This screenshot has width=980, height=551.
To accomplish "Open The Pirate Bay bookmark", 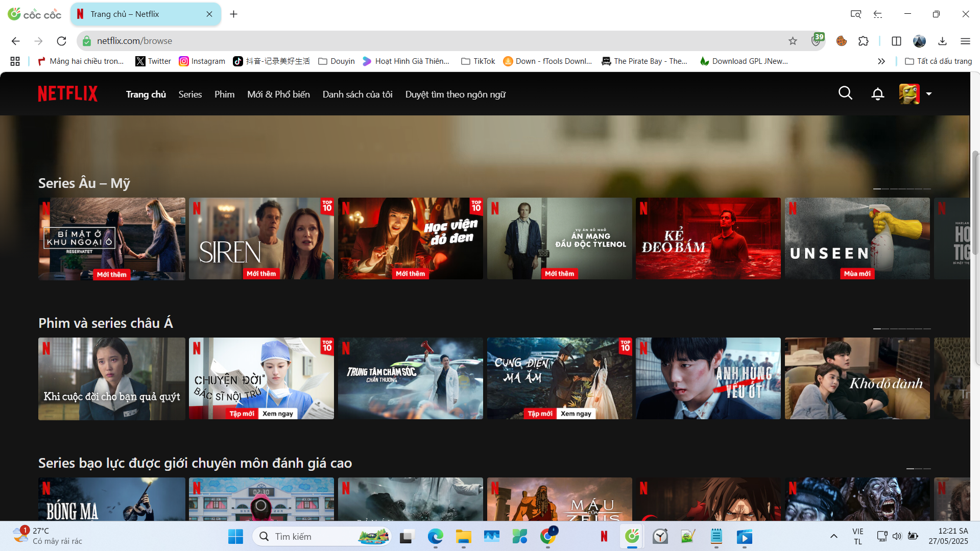I will pyautogui.click(x=645, y=61).
